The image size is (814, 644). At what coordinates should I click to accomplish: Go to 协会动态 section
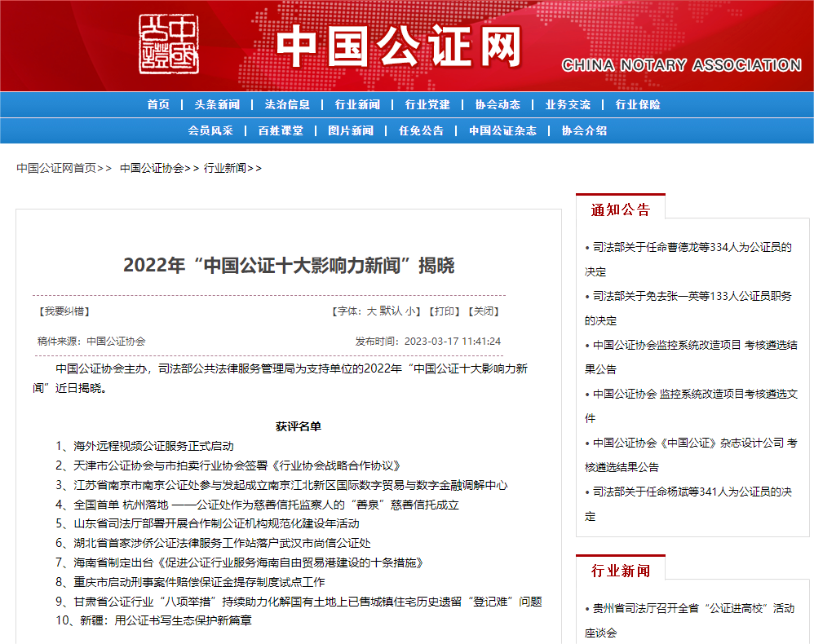(x=498, y=104)
